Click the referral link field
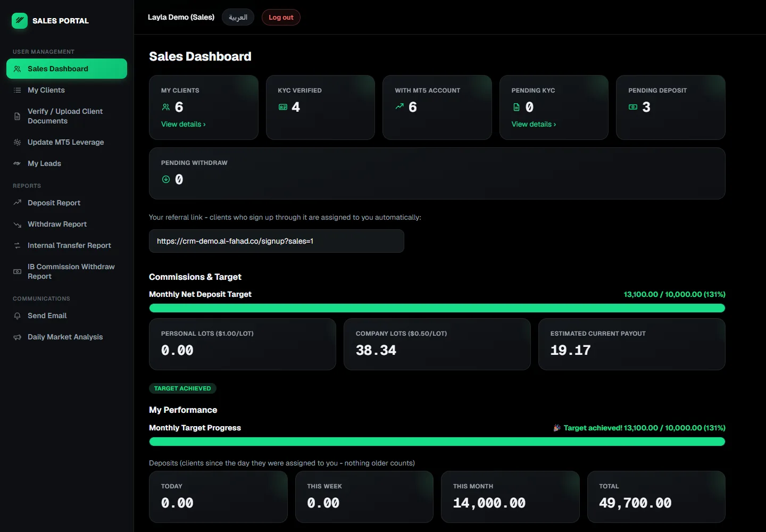 (277, 241)
